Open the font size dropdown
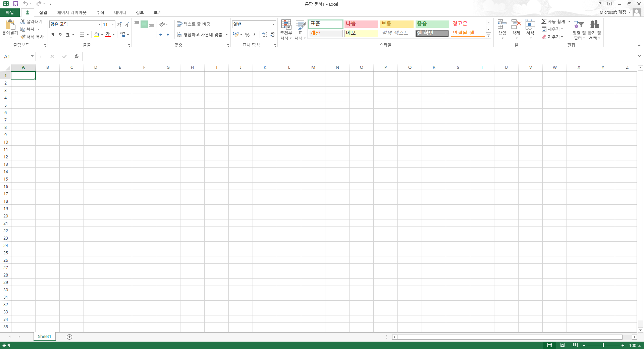The height and width of the screenshot is (349, 644). 113,24
